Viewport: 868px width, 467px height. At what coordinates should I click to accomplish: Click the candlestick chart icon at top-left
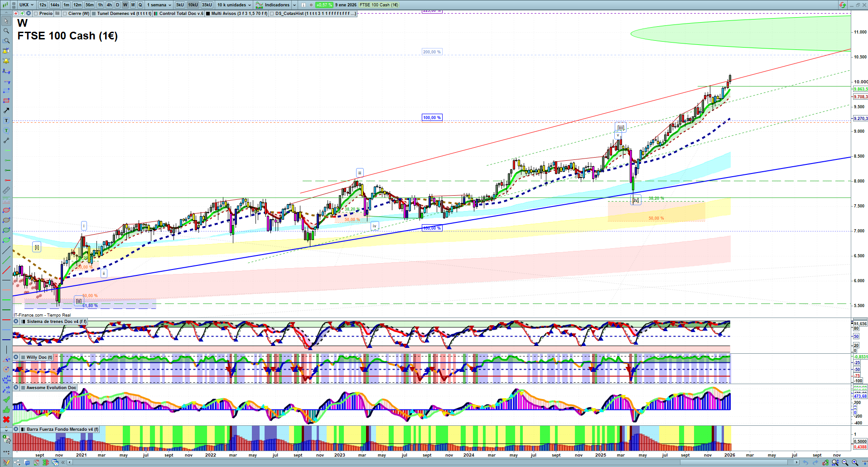point(5,5)
